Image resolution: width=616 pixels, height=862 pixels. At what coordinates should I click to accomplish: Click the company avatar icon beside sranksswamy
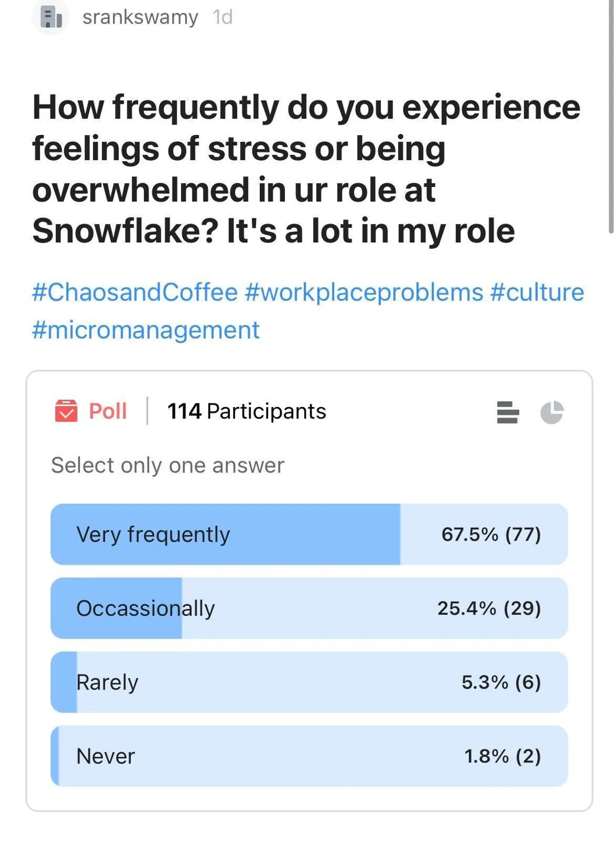pos(50,17)
